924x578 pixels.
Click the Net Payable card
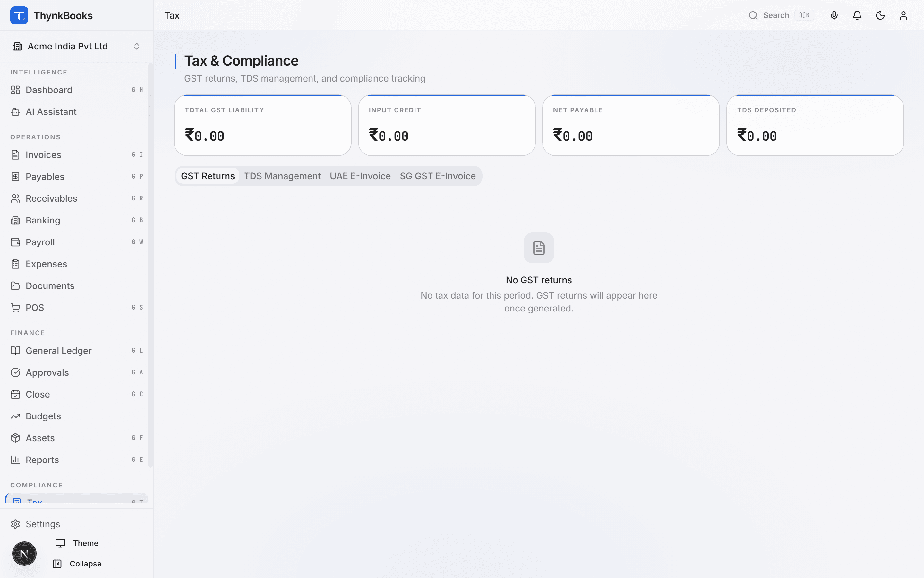631,125
